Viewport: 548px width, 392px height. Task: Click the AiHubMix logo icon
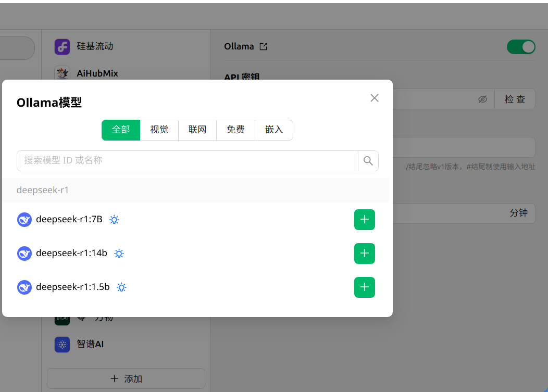point(62,73)
